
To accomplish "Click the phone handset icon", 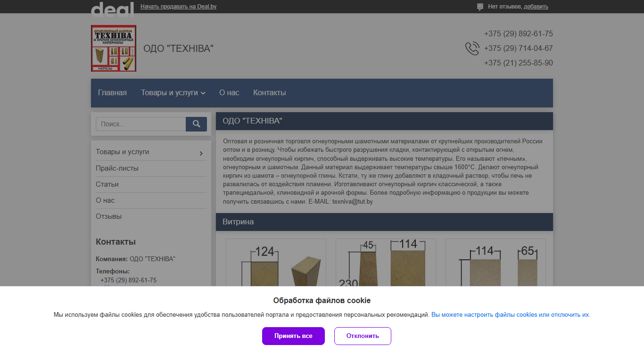I will [472, 49].
